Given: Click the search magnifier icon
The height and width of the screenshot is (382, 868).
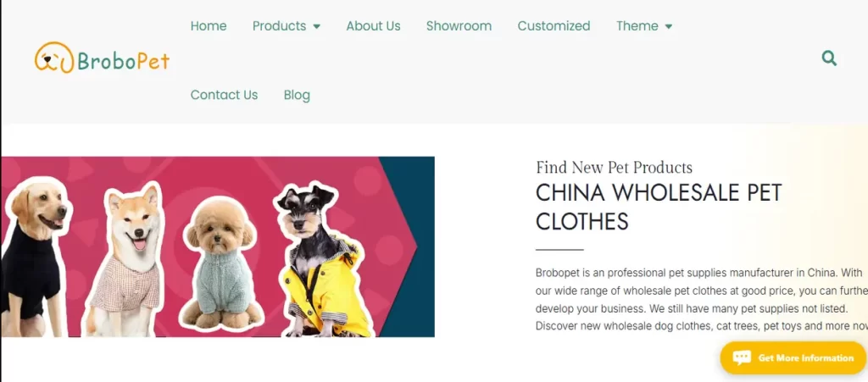Looking at the screenshot, I should point(829,58).
